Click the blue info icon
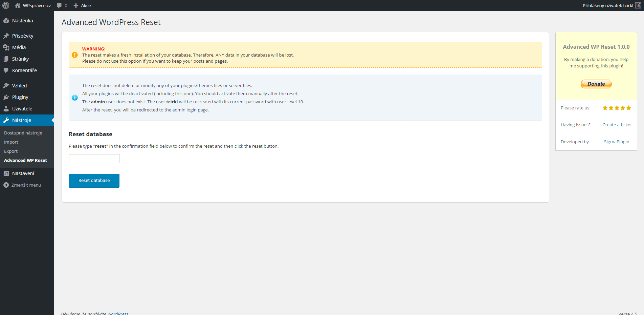The height and width of the screenshot is (315, 644). (75, 98)
